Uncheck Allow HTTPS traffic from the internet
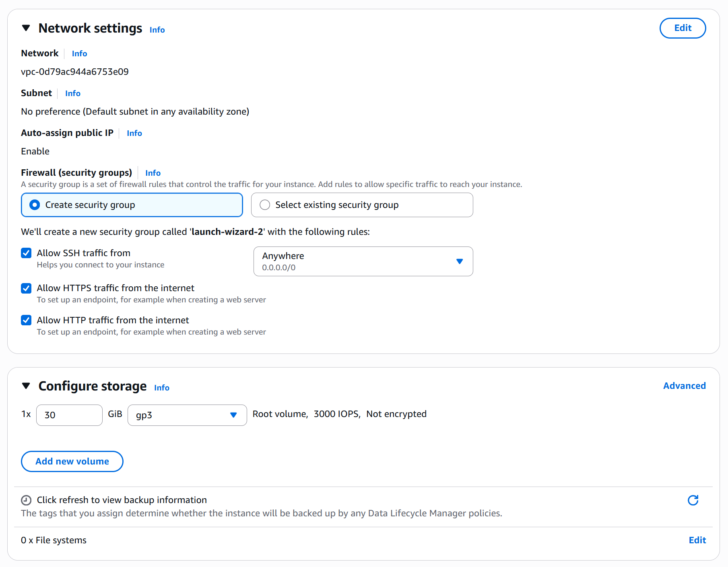 click(x=27, y=288)
